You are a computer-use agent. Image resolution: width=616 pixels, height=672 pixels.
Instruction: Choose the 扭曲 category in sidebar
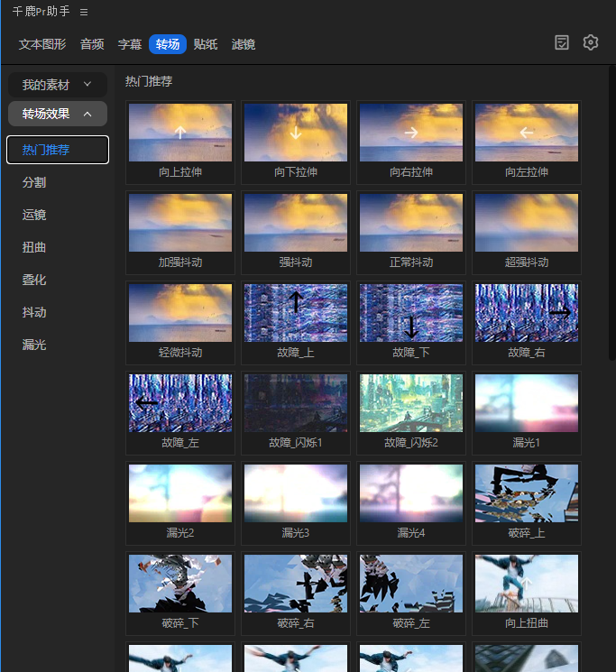click(x=34, y=247)
